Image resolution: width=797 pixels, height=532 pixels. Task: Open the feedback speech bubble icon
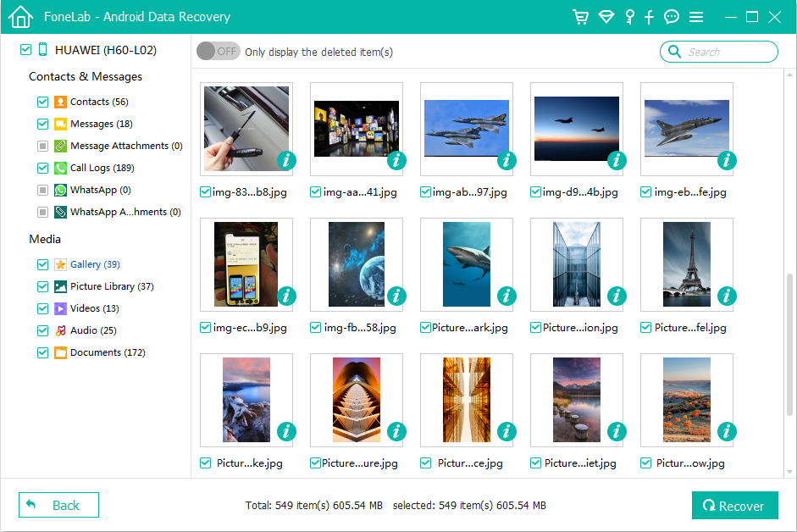671,16
